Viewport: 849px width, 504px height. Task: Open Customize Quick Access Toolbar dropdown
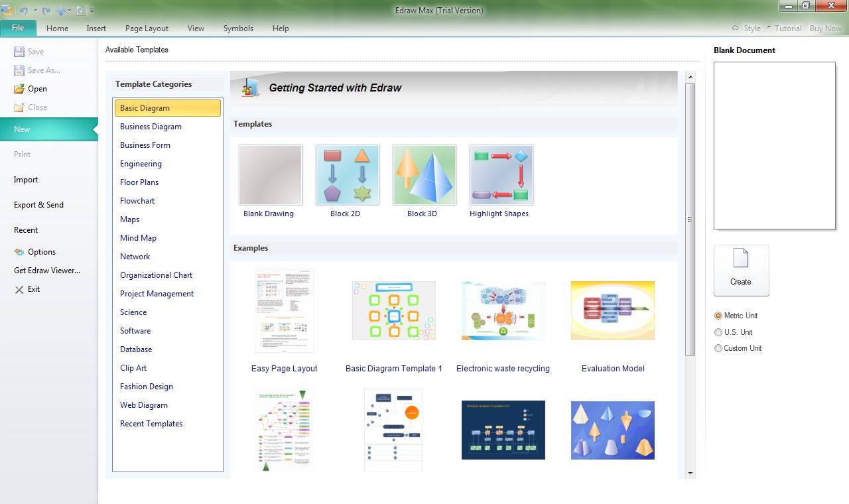(92, 11)
